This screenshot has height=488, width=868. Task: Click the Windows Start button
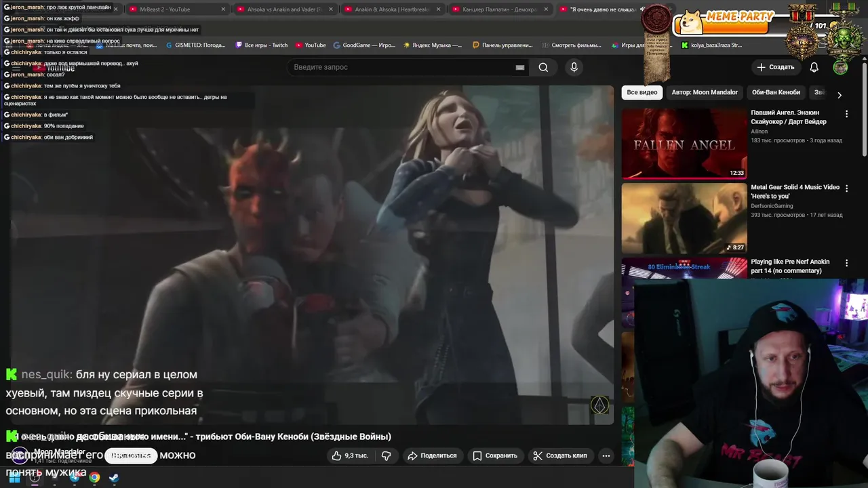(14, 478)
